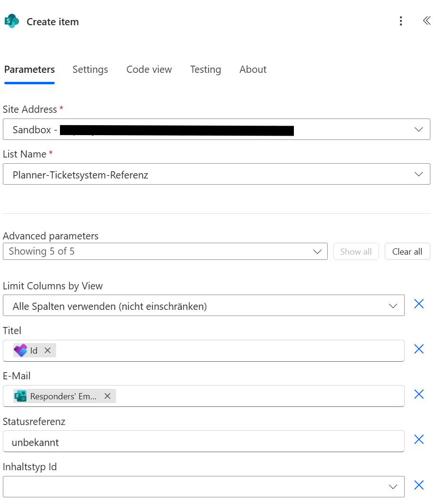This screenshot has width=438, height=504.
Task: Open the Inhaltstyp Id dropdown
Action: click(393, 486)
